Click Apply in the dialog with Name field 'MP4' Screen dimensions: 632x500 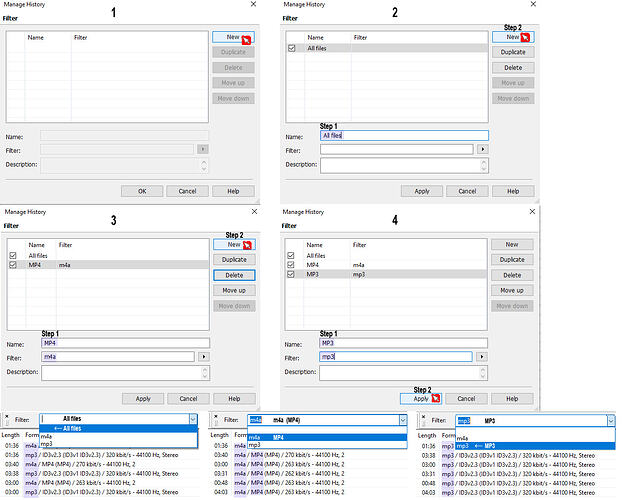point(143,398)
